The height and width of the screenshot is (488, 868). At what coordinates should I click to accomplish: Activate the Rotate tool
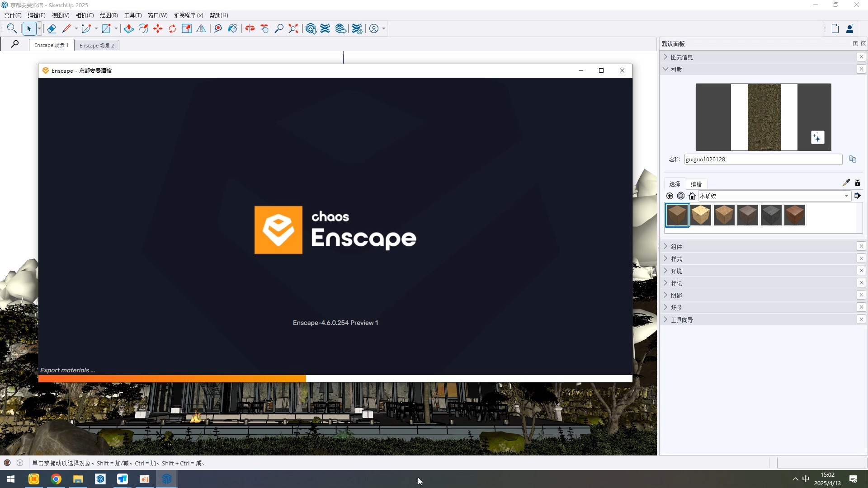pos(172,28)
